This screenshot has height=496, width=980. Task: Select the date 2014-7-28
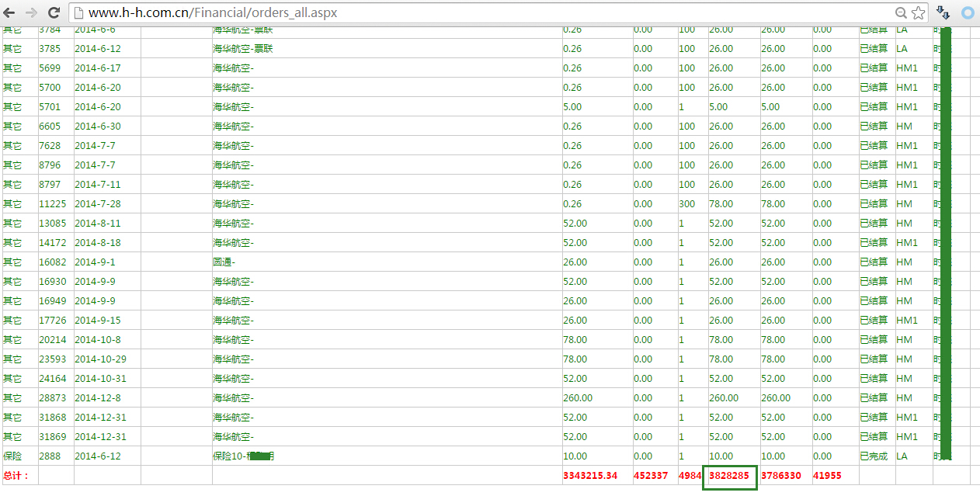coord(98,203)
